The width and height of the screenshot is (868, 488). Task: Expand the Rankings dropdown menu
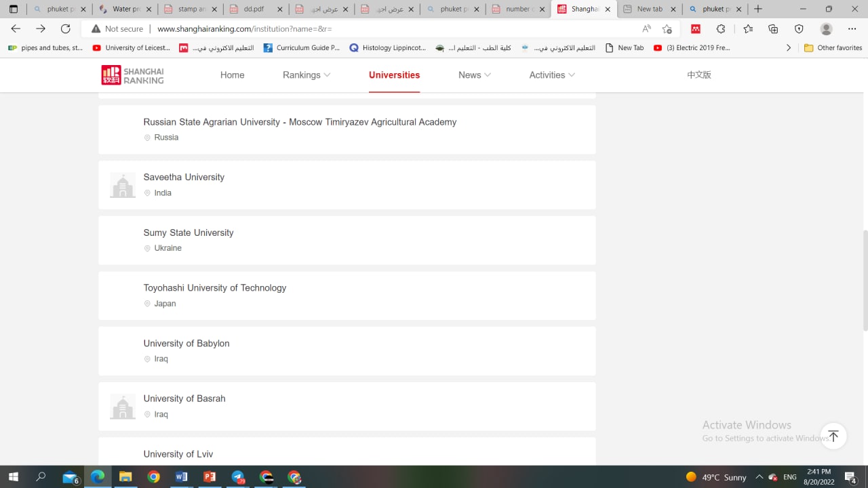(307, 75)
